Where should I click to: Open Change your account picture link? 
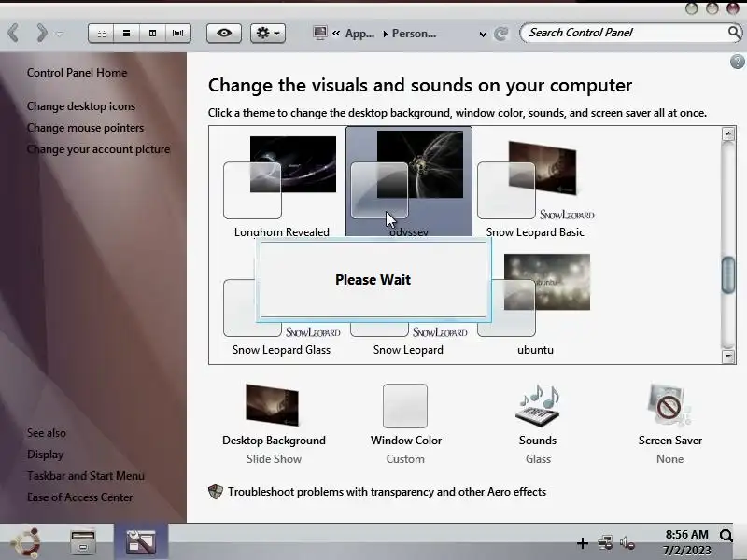click(98, 149)
